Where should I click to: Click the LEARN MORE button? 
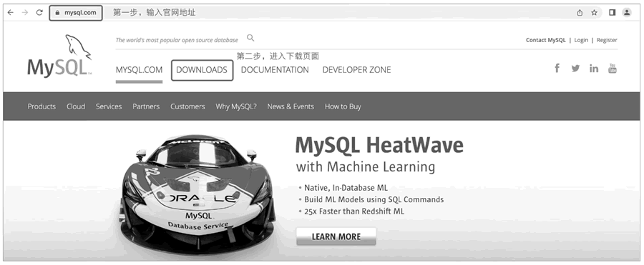tap(336, 236)
